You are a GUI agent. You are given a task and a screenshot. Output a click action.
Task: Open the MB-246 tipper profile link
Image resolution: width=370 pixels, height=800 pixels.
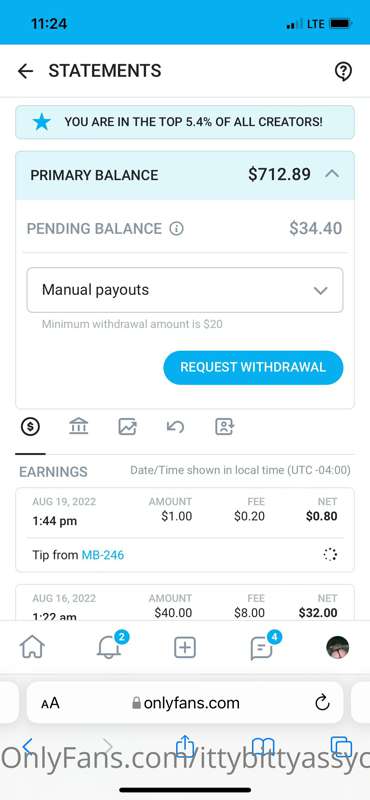103,555
